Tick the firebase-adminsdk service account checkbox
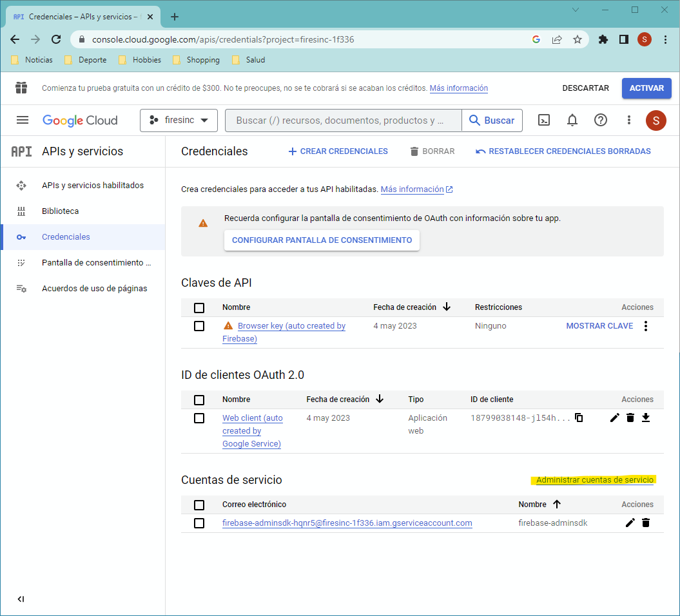The width and height of the screenshot is (680, 616). tap(199, 523)
